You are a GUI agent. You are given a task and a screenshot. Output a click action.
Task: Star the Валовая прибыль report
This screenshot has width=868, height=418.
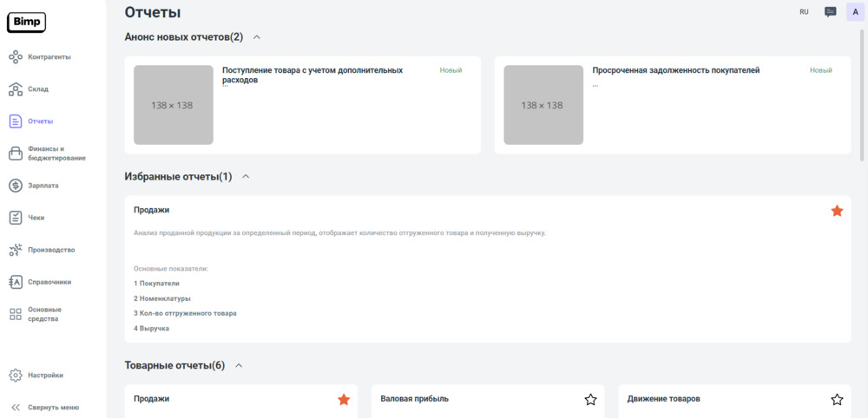590,400
